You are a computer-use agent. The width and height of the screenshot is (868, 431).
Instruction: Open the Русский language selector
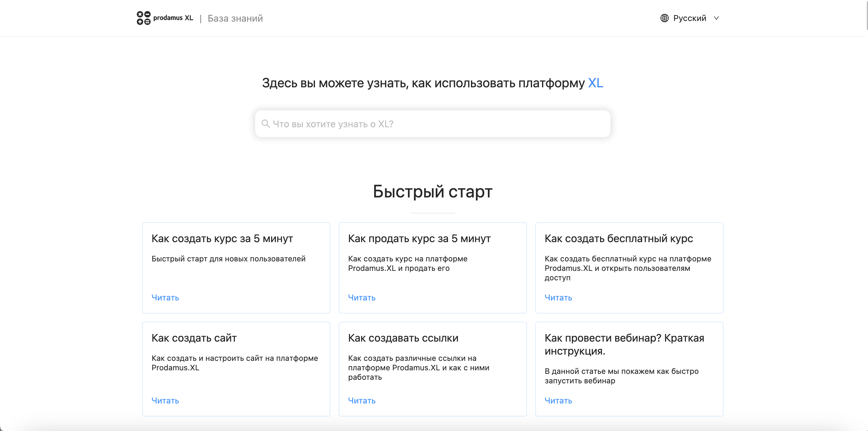690,18
